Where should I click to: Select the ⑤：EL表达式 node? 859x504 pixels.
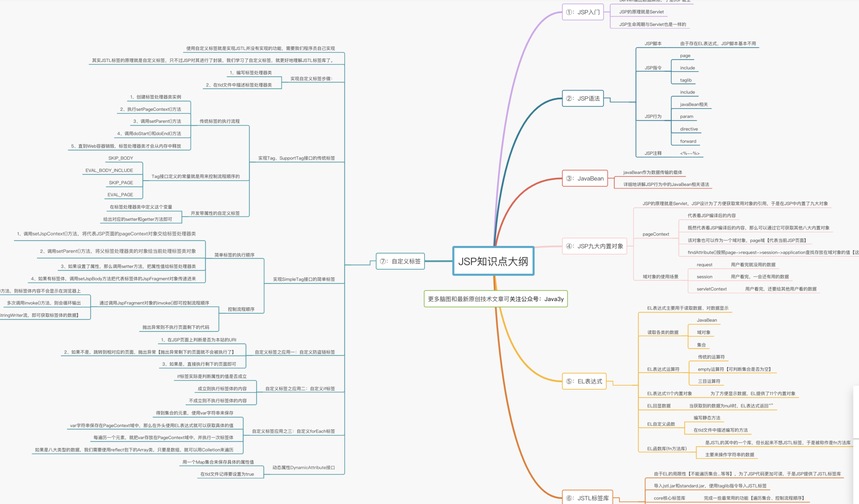click(584, 381)
